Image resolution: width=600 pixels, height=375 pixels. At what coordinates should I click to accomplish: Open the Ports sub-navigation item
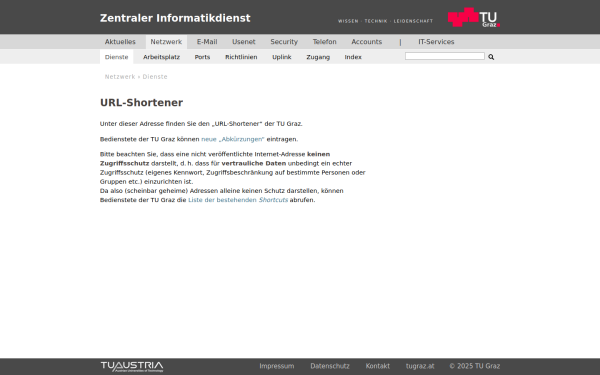point(202,57)
